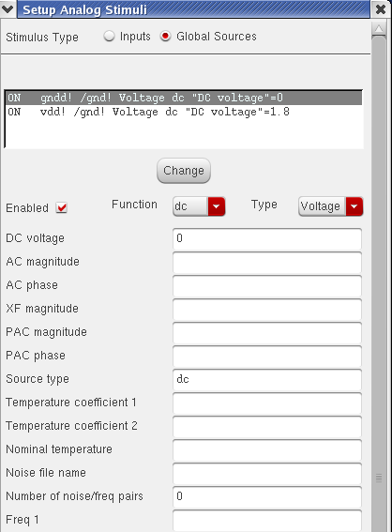Click the AC phase input box
The image size is (392, 532).
[x=267, y=285]
